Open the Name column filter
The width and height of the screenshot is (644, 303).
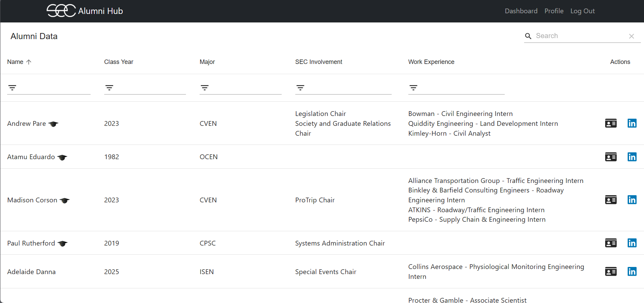[13, 88]
